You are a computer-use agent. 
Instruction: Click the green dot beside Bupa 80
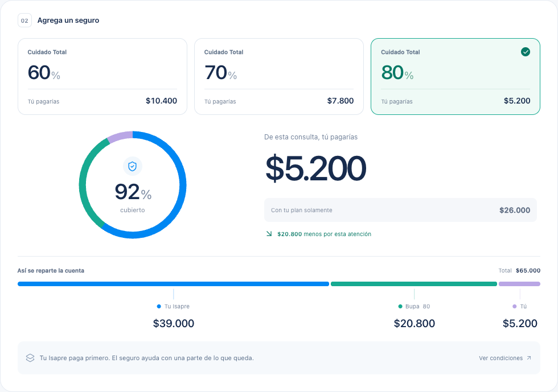pyautogui.click(x=400, y=306)
